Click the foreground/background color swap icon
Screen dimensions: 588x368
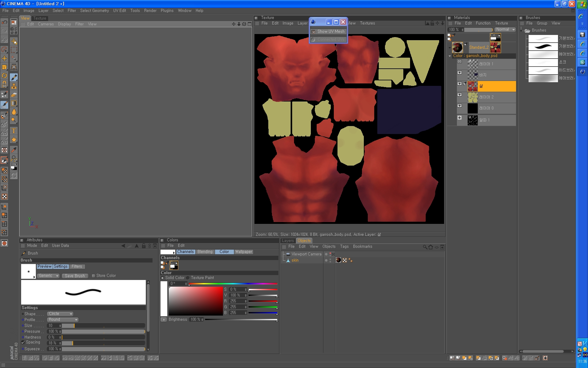click(x=14, y=167)
